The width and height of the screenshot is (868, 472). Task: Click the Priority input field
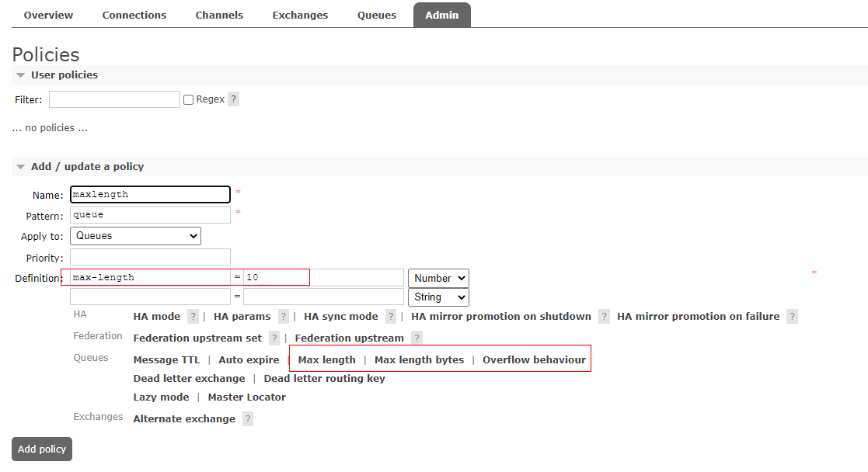(150, 257)
